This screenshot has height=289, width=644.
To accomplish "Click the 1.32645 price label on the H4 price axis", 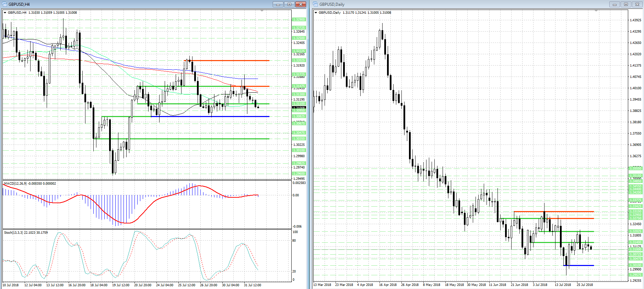I will pyautogui.click(x=299, y=32).
